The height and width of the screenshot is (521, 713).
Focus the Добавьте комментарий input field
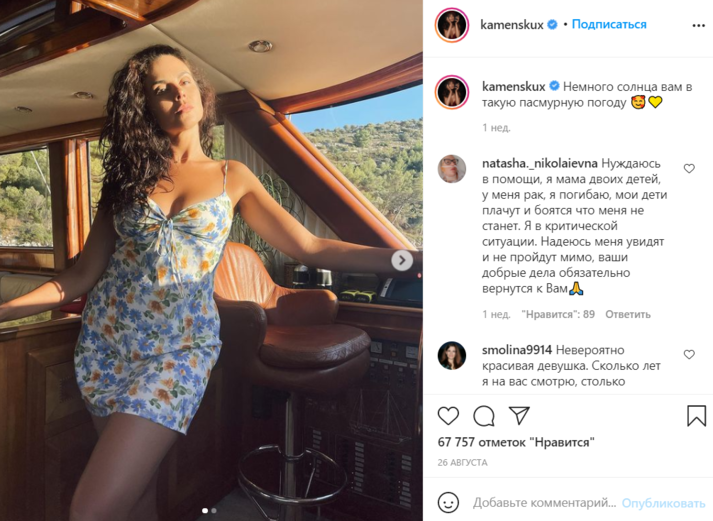(544, 503)
